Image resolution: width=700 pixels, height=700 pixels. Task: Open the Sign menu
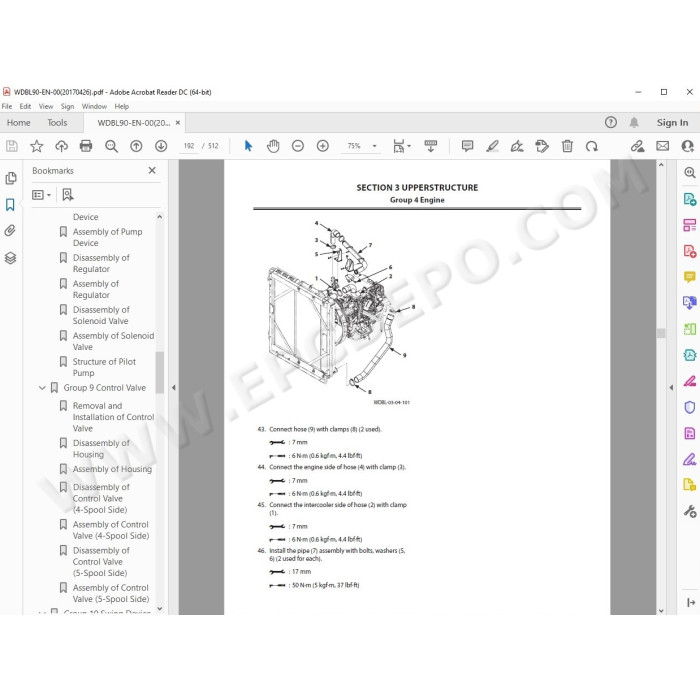pos(67,106)
